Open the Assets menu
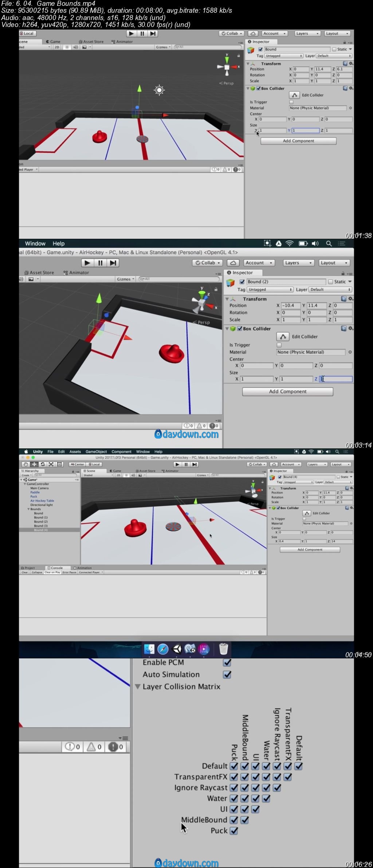373x868 pixels. (x=75, y=452)
